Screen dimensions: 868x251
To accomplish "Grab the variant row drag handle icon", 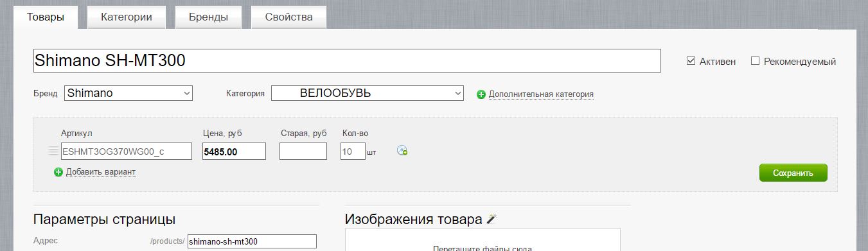I will point(53,151).
